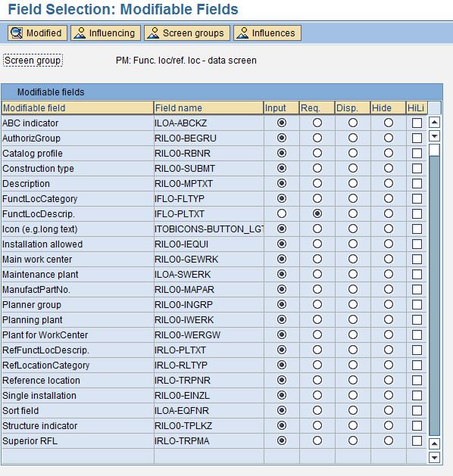
Task: Click the Input column header
Action: click(x=281, y=107)
